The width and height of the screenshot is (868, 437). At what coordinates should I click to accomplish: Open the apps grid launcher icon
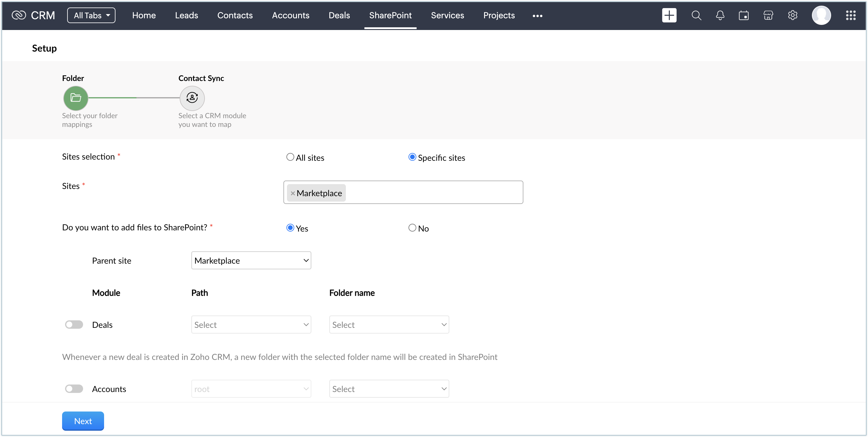[x=851, y=15]
